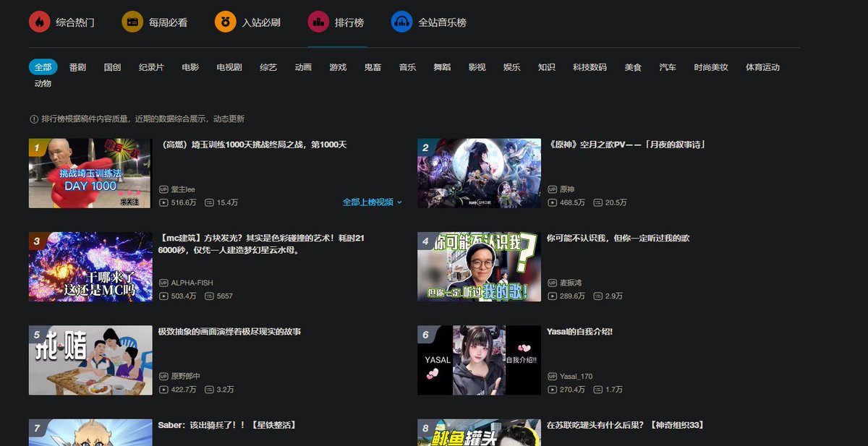The width and height of the screenshot is (868, 446).
Task: Click the danmaku icon beside 15.4万
Action: pos(209,202)
